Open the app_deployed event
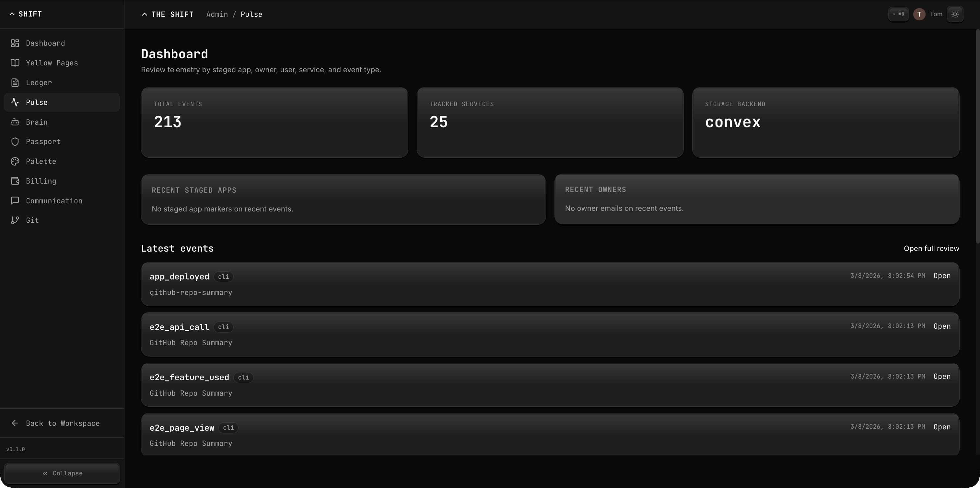The image size is (980, 488). (x=942, y=276)
